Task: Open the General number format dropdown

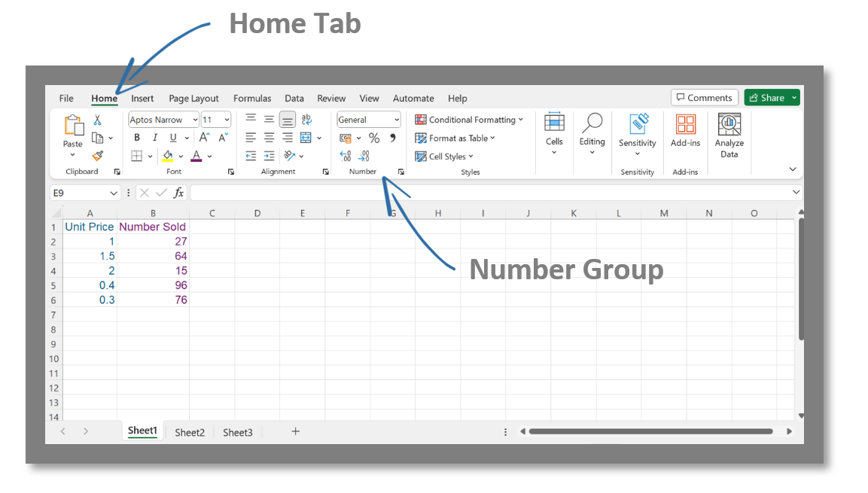Action: point(396,120)
